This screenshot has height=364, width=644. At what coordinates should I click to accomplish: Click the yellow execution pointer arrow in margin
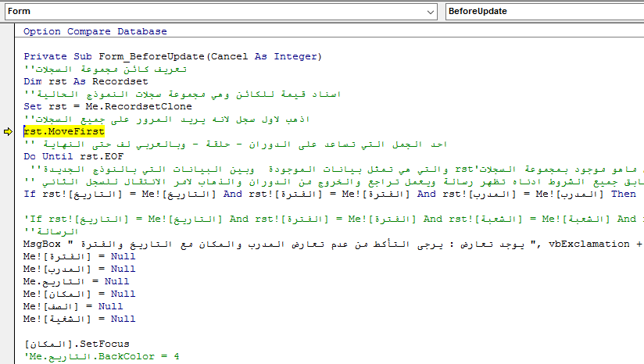click(x=8, y=131)
